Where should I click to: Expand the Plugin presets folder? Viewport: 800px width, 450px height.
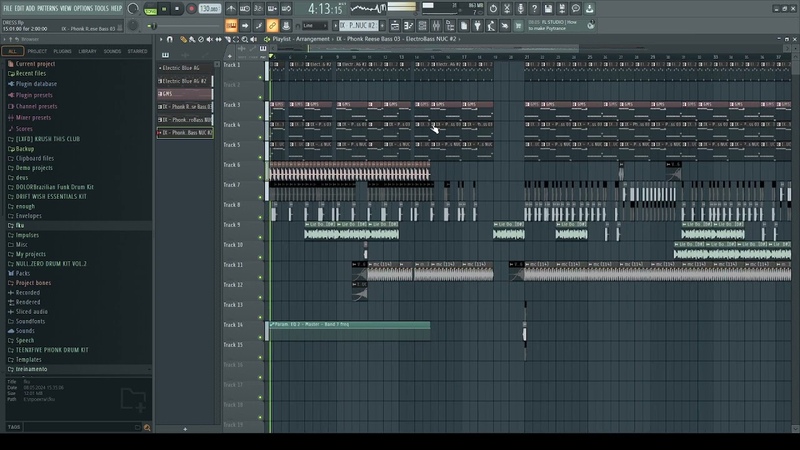point(34,95)
